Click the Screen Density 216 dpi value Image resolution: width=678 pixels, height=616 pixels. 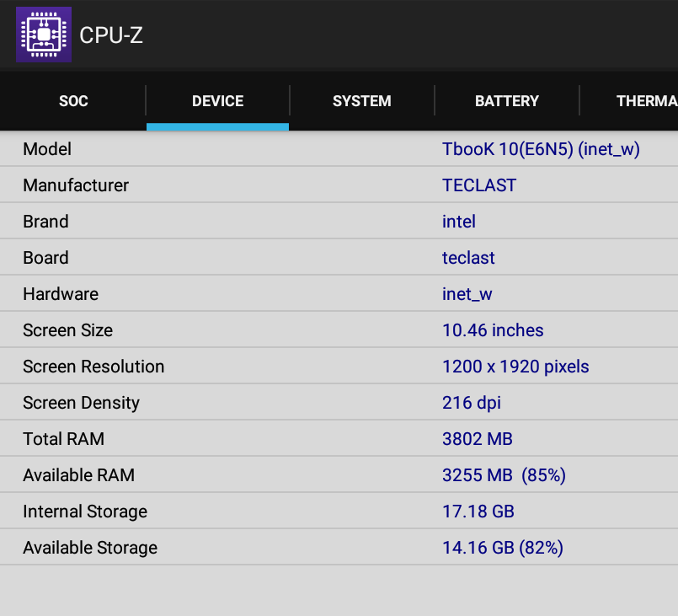tap(472, 403)
